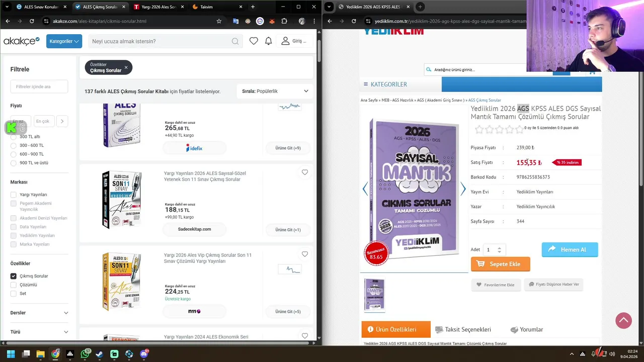Click the Yediiklim product thumbnail image
Image resolution: width=644 pixels, height=362 pixels.
(x=374, y=295)
